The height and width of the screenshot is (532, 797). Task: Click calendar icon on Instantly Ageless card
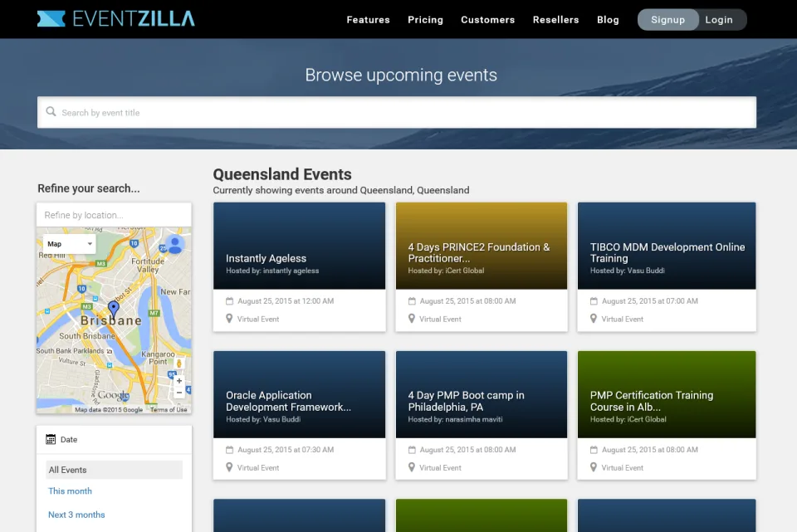[229, 300]
